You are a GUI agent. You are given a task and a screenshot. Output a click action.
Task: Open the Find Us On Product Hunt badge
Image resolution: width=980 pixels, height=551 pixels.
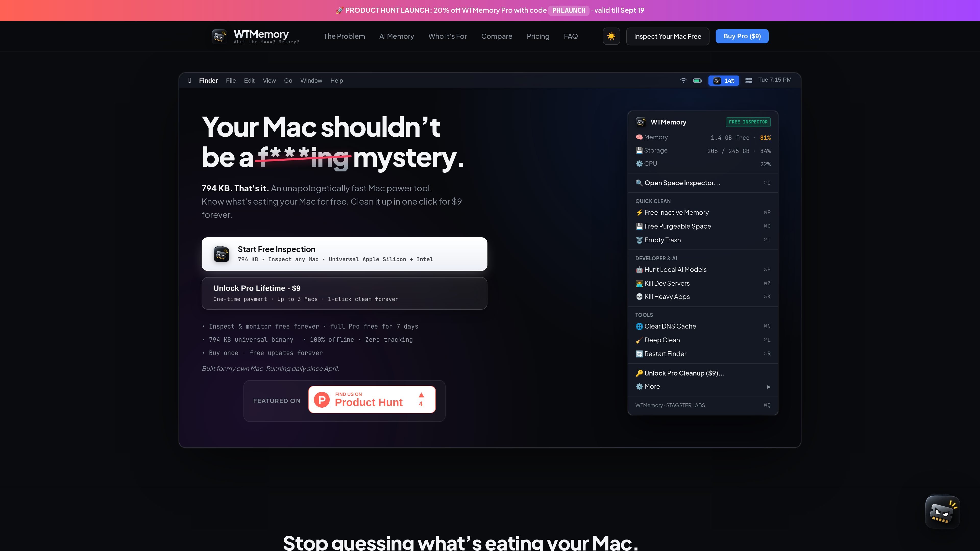point(372,399)
